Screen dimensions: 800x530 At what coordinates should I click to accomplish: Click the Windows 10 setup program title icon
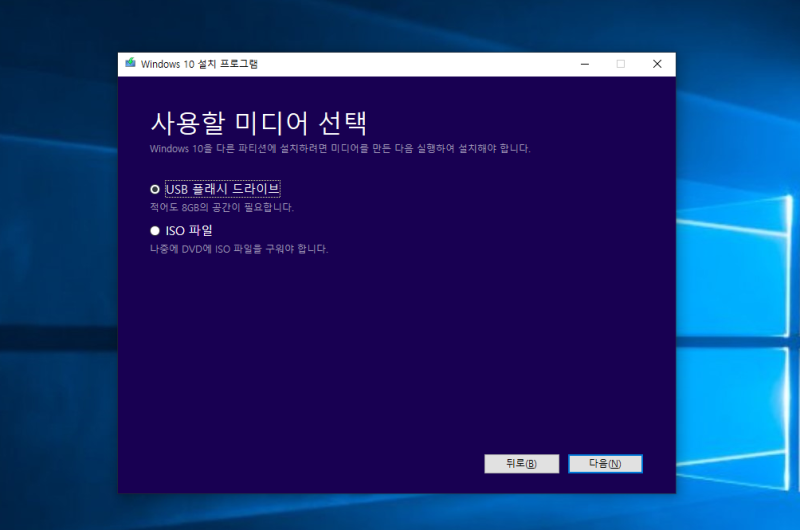coord(131,63)
